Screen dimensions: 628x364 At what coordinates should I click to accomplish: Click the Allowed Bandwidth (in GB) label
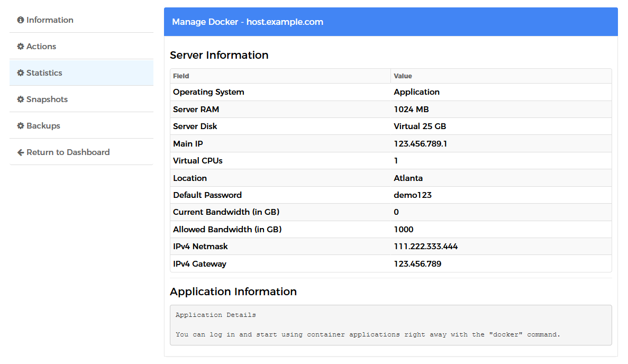coord(227,230)
